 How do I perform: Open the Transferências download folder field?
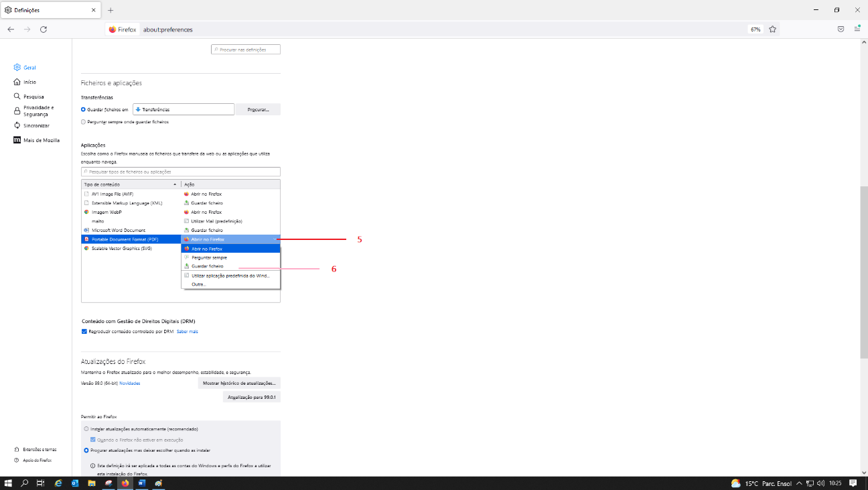184,109
